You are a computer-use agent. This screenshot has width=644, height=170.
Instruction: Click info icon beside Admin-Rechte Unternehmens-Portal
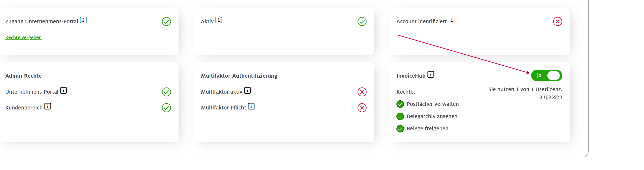point(64,90)
